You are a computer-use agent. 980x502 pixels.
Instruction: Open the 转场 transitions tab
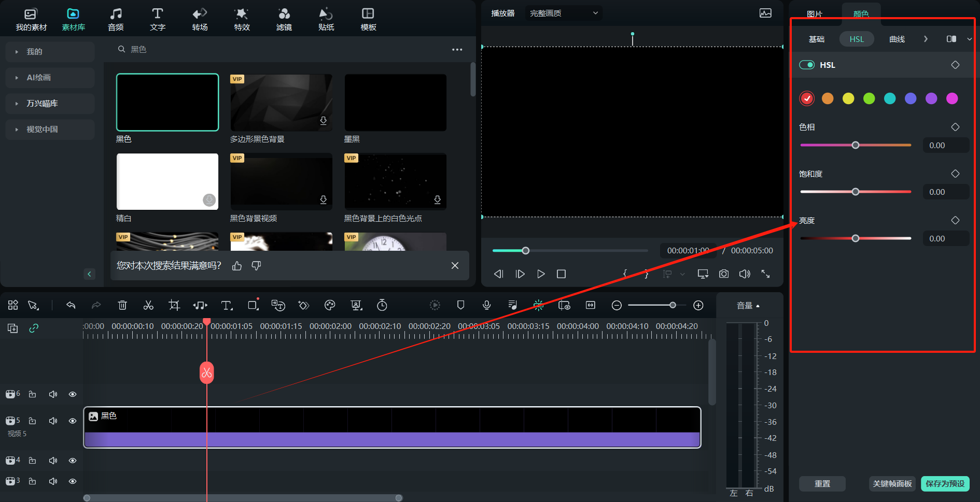click(200, 19)
